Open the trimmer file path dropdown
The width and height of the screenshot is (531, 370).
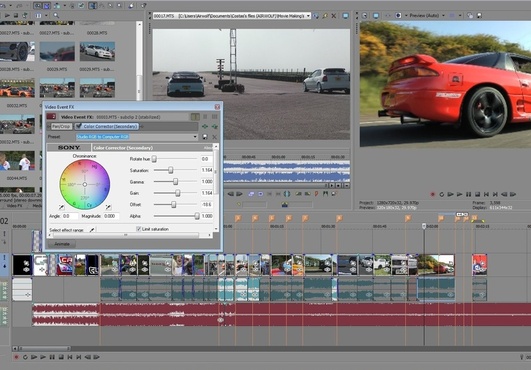pyautogui.click(x=308, y=16)
